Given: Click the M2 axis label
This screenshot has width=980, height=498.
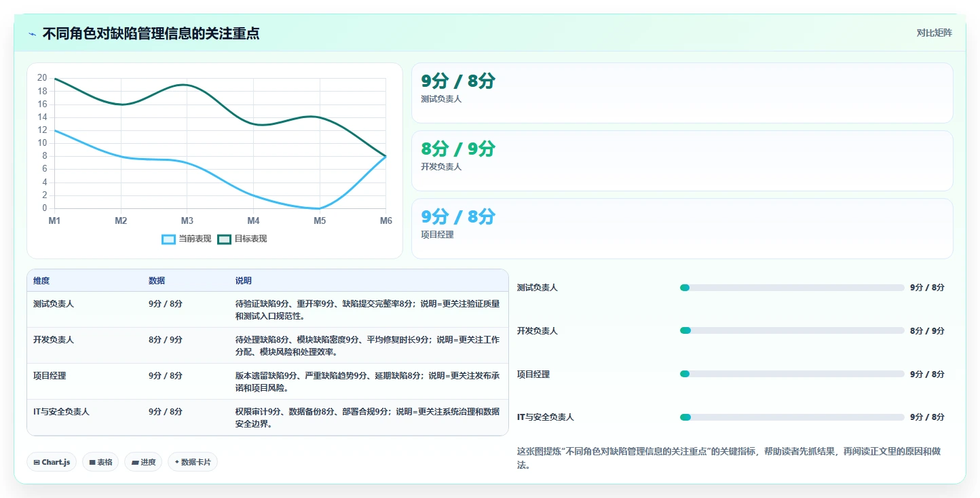Looking at the screenshot, I should coord(121,221).
